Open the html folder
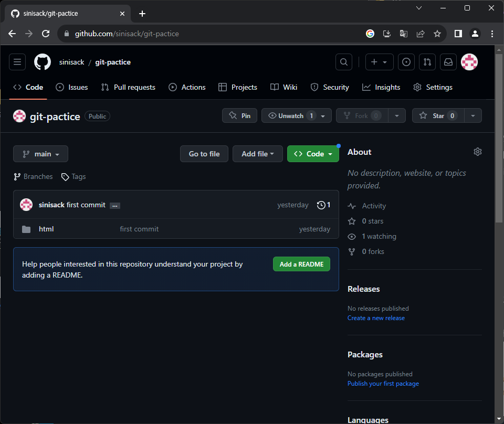 pyautogui.click(x=46, y=229)
